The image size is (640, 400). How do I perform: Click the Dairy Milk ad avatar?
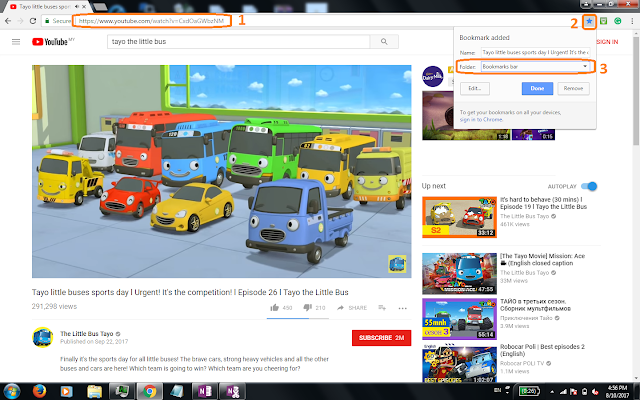pyautogui.click(x=433, y=76)
